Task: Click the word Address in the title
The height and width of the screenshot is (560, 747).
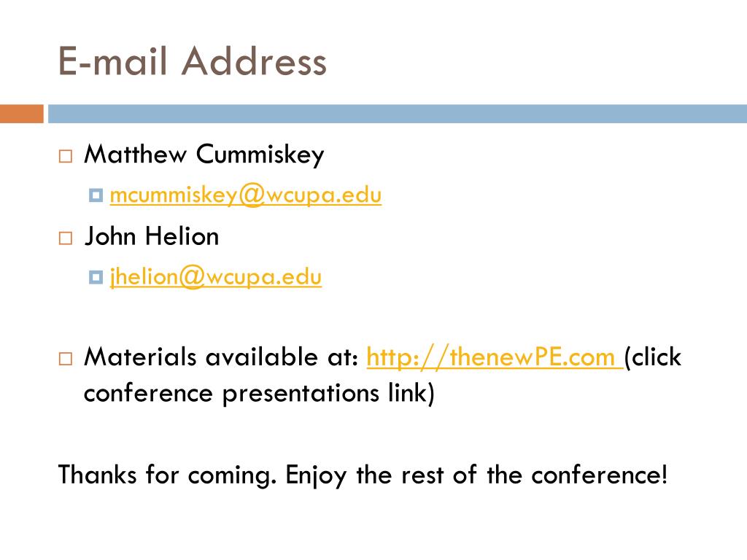Action: click(254, 61)
